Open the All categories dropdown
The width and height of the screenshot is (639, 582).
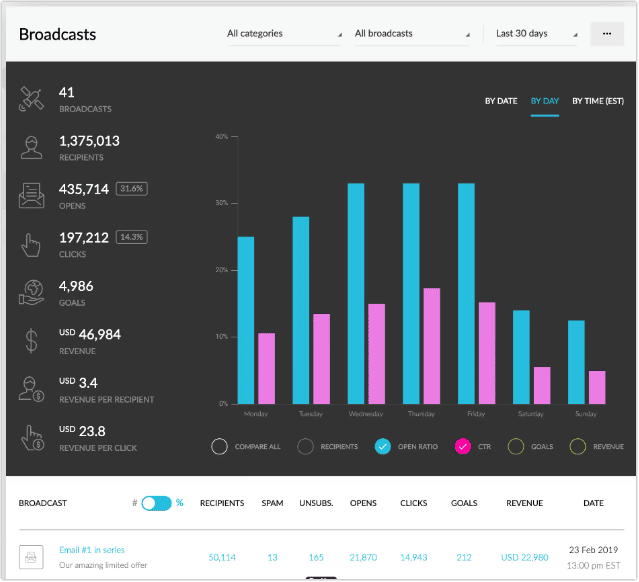click(x=284, y=34)
